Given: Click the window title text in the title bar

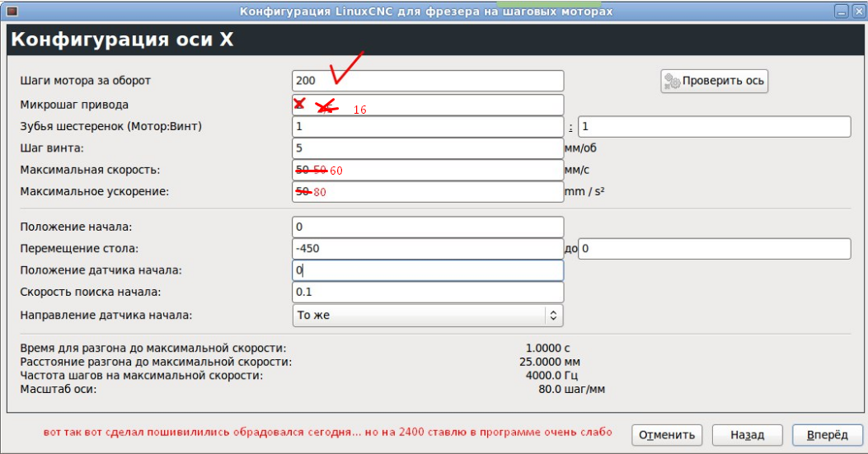Looking at the screenshot, I should [x=426, y=12].
